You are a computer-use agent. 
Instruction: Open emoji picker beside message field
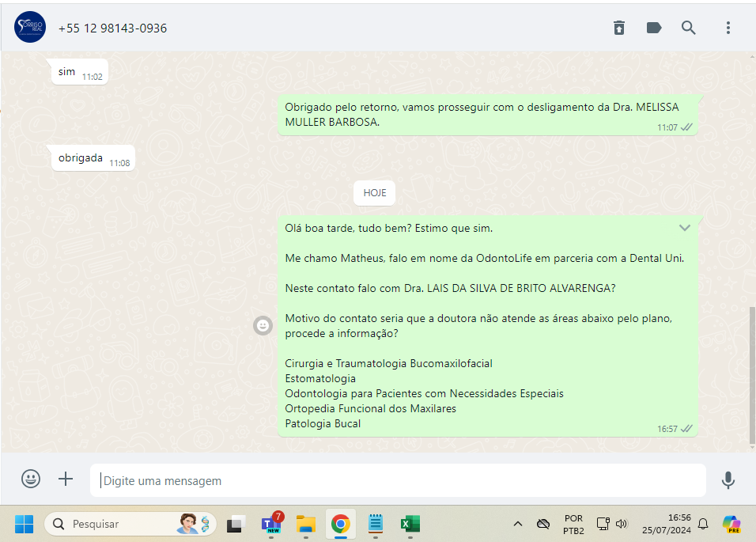tap(31, 479)
